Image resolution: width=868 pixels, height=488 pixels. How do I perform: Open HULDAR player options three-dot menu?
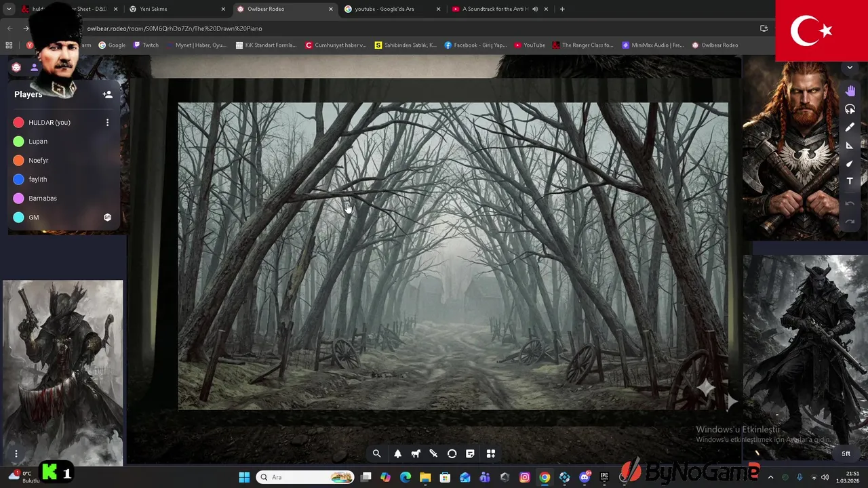coord(107,123)
